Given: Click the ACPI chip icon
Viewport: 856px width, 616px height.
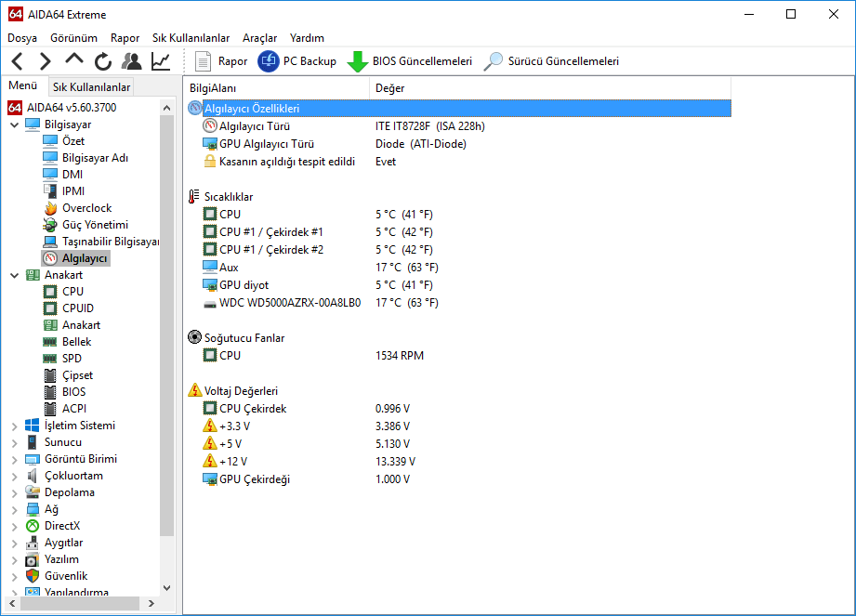Looking at the screenshot, I should [50, 409].
